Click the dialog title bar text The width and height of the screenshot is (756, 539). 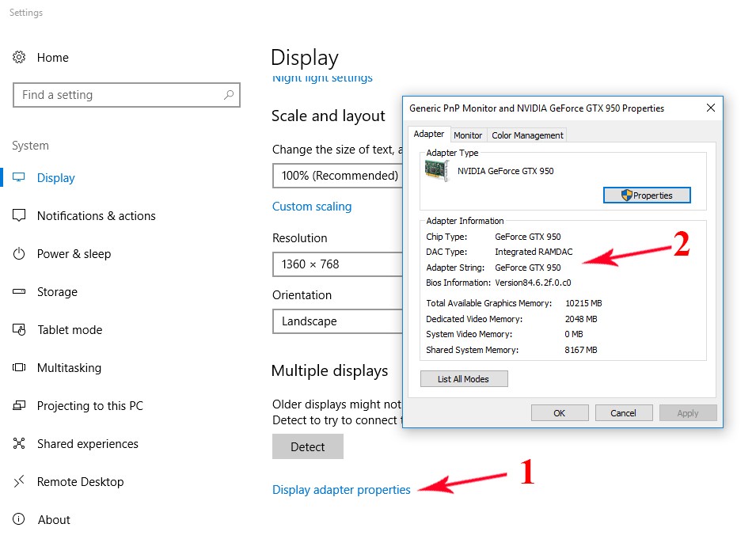[537, 108]
